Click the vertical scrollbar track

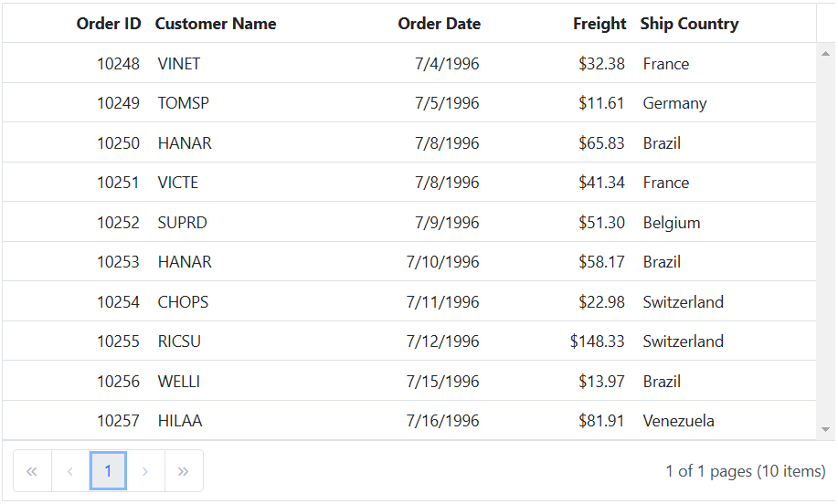click(x=826, y=237)
